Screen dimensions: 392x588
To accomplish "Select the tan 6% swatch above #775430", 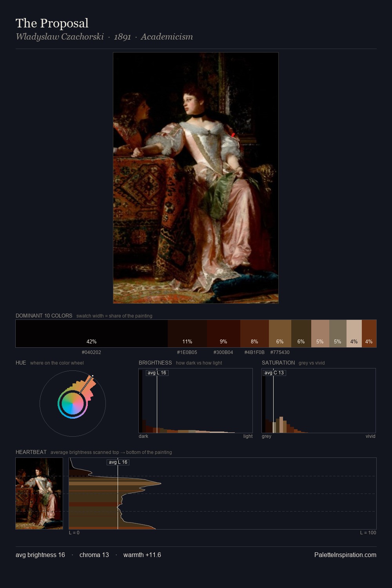I will click(x=280, y=334).
